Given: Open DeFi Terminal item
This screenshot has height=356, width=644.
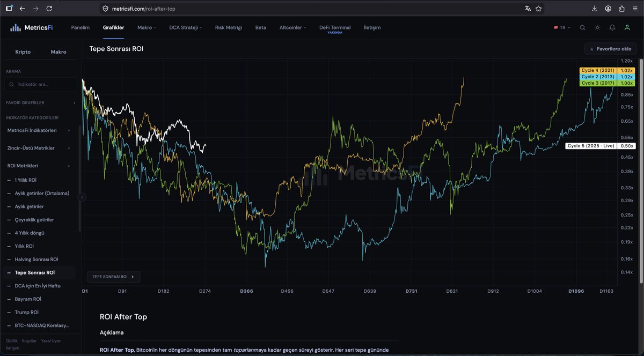Looking at the screenshot, I should coord(335,27).
